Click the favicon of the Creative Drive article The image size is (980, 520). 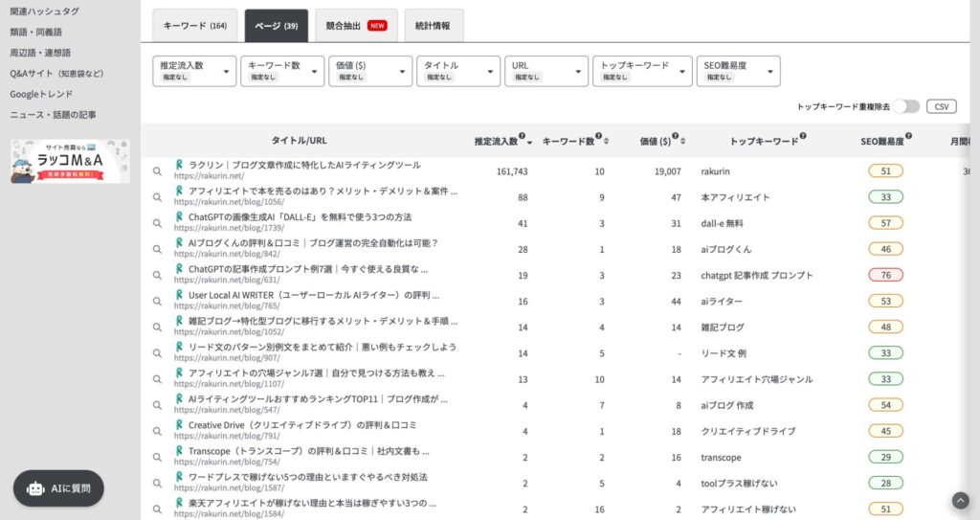point(179,424)
